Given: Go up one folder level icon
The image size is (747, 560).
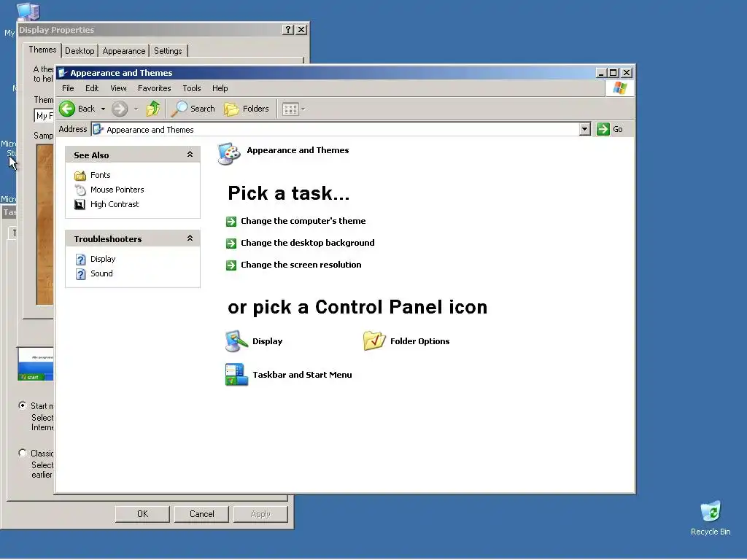Looking at the screenshot, I should [153, 109].
